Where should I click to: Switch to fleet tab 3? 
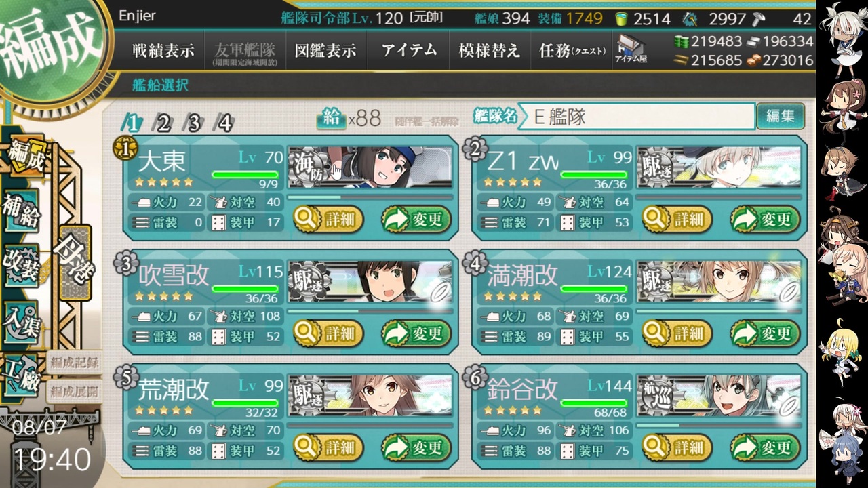(194, 123)
